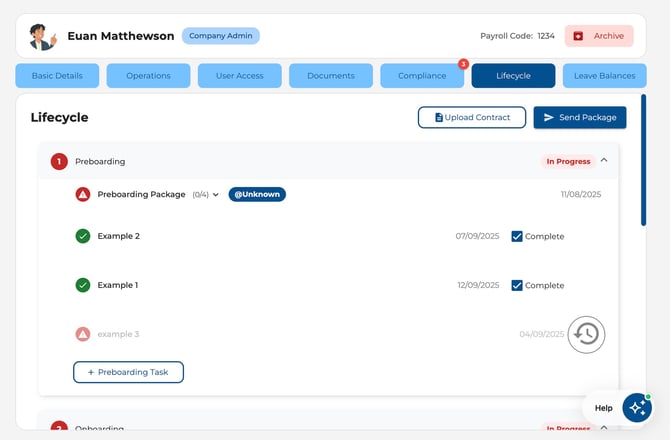Click the Payroll Code 1234 value
The width and height of the screenshot is (670, 440).
coord(546,36)
